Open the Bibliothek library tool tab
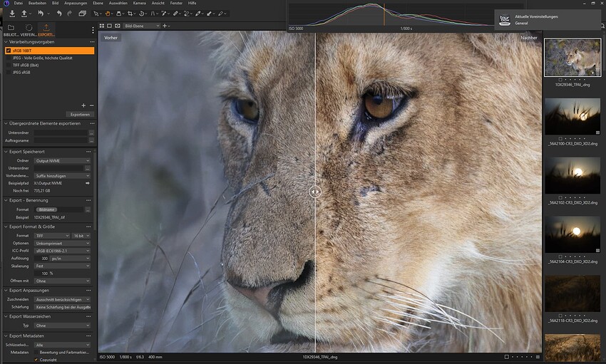This screenshot has width=606, height=364. point(11,30)
